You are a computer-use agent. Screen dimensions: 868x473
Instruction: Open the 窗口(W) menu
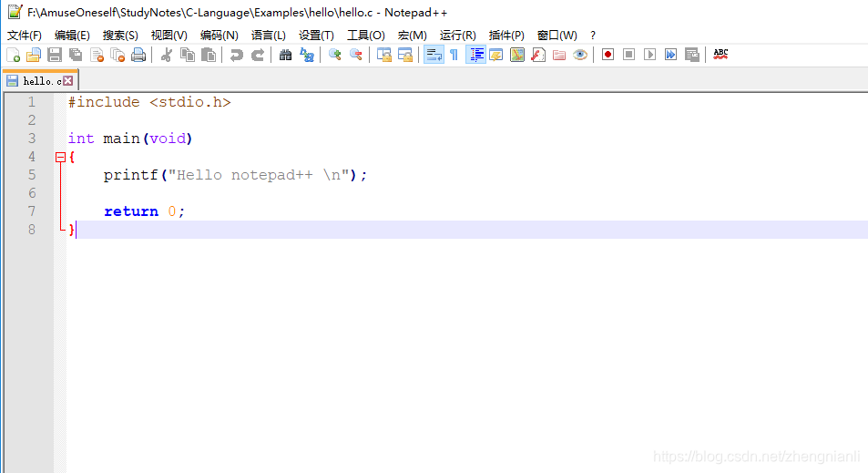point(557,36)
